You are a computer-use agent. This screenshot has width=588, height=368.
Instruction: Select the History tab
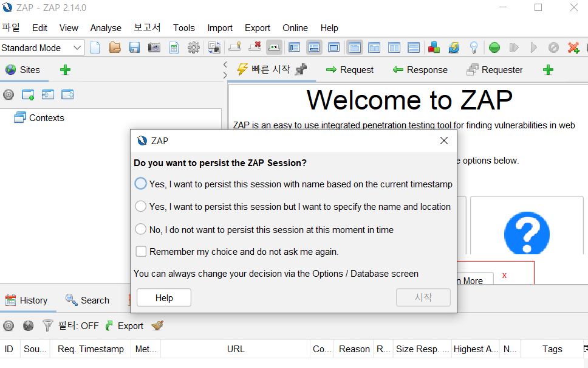(x=27, y=300)
